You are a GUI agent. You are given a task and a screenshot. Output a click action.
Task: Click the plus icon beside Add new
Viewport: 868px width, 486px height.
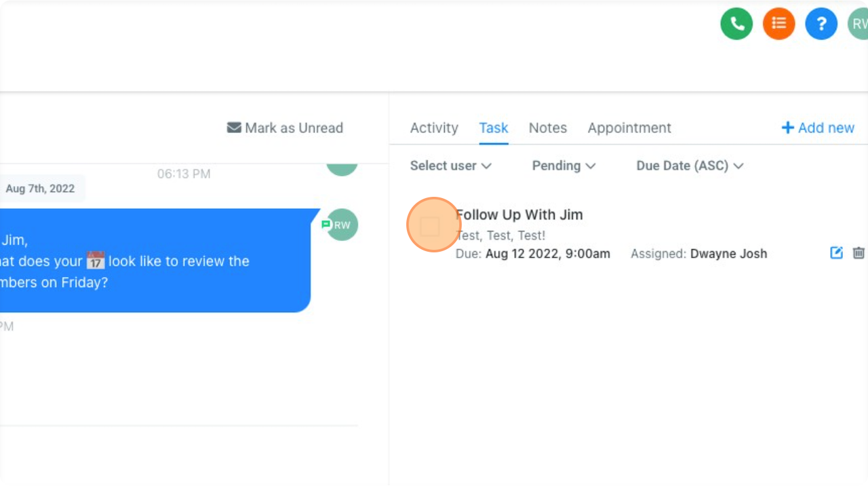[787, 128]
